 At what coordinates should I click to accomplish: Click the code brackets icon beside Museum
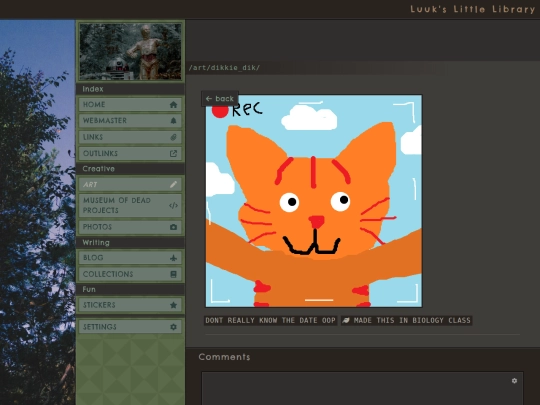pyautogui.click(x=173, y=206)
